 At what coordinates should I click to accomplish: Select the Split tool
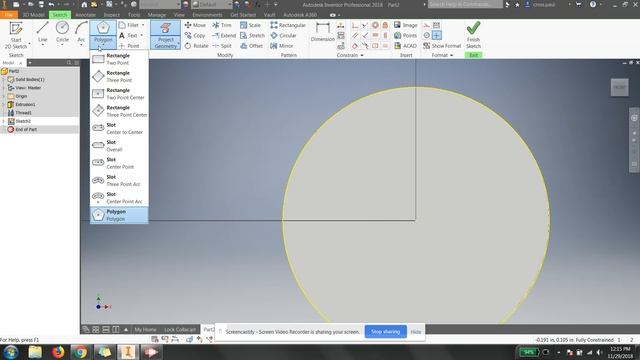click(x=222, y=46)
